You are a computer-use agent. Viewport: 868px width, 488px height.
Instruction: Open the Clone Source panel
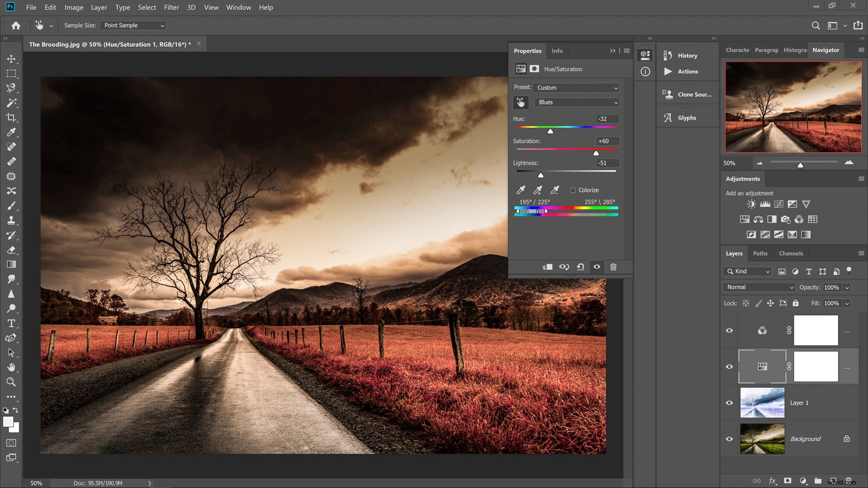[687, 94]
